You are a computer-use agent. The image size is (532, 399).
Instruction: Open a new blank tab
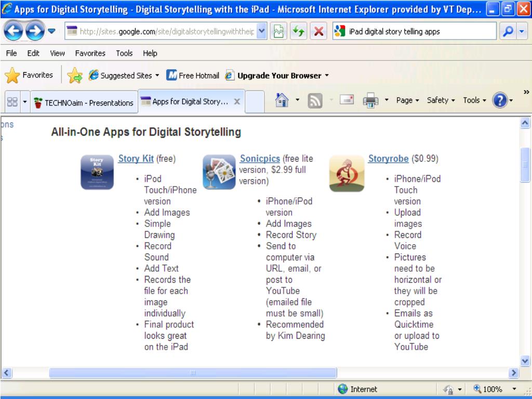click(x=255, y=102)
